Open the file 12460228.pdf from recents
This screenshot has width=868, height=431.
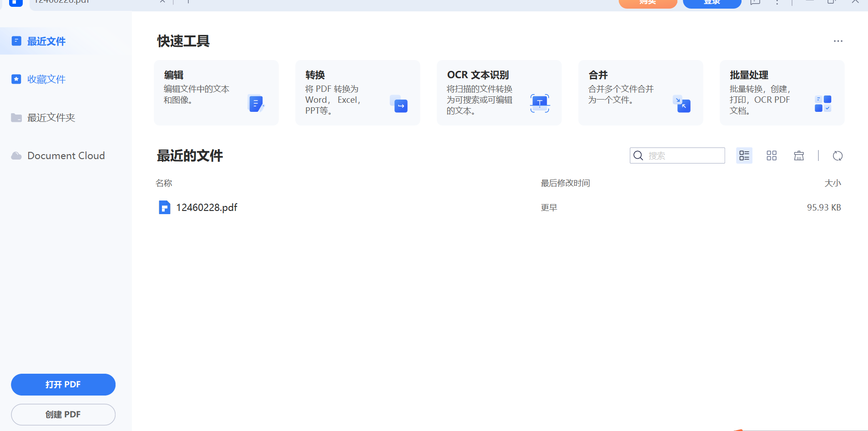[x=207, y=207]
